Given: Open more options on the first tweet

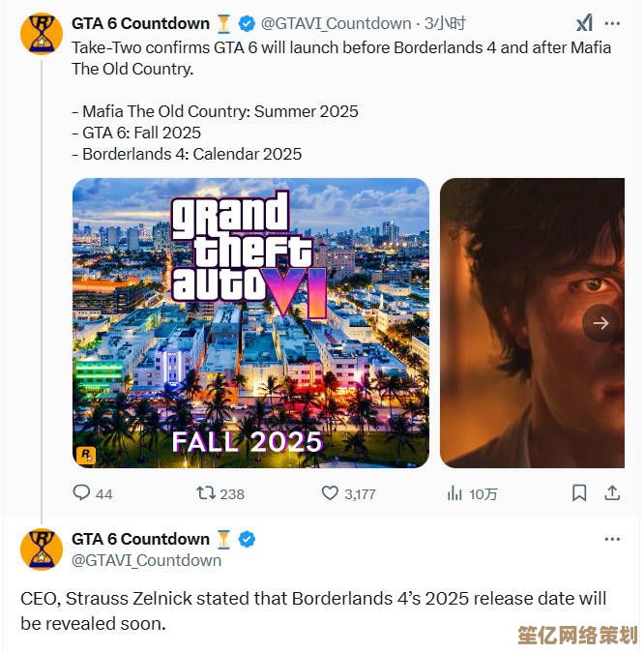Looking at the screenshot, I should (x=612, y=23).
